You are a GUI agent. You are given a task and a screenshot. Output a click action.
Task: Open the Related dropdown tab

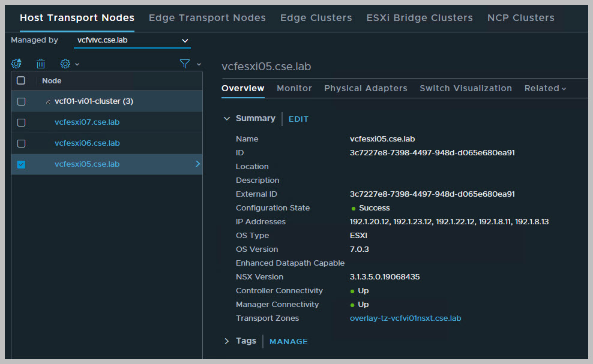(x=545, y=88)
